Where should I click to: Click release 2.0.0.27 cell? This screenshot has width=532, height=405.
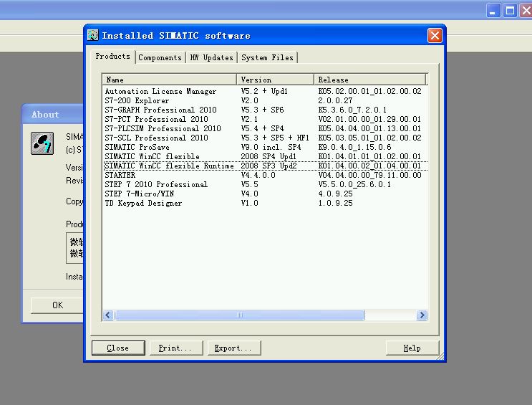click(x=335, y=100)
